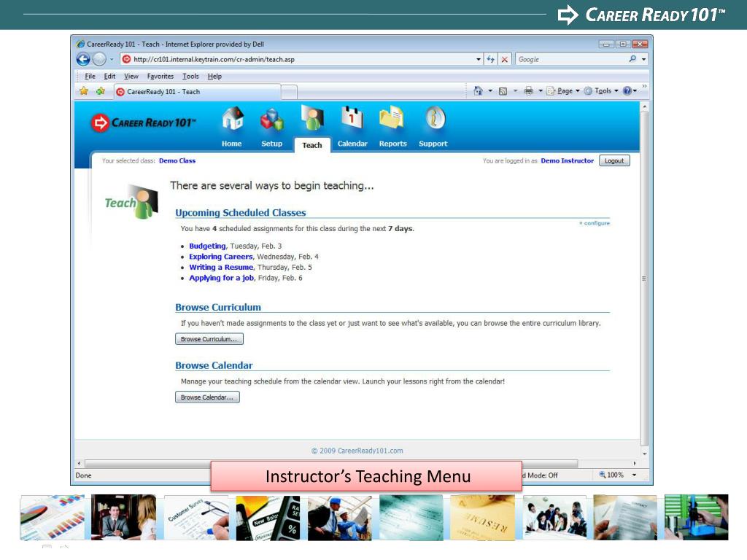Click the Demo Instructor link

point(567,161)
